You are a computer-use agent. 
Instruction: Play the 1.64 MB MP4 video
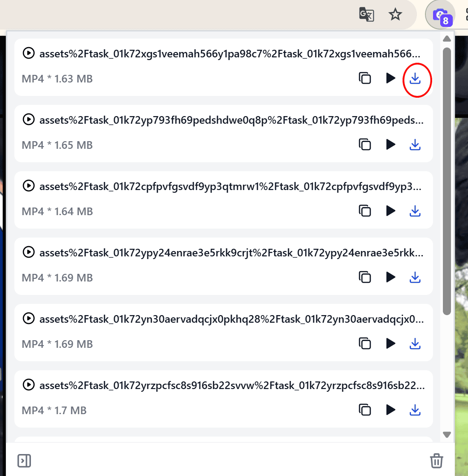(390, 211)
